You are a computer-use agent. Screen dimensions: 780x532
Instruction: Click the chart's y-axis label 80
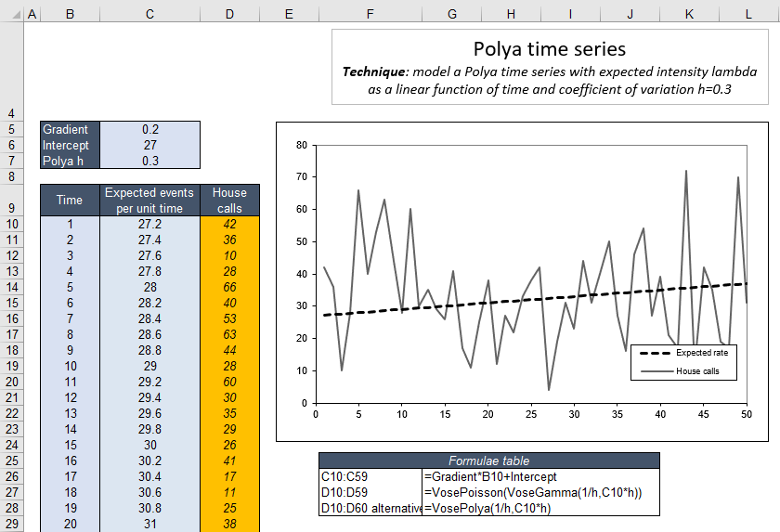point(302,145)
